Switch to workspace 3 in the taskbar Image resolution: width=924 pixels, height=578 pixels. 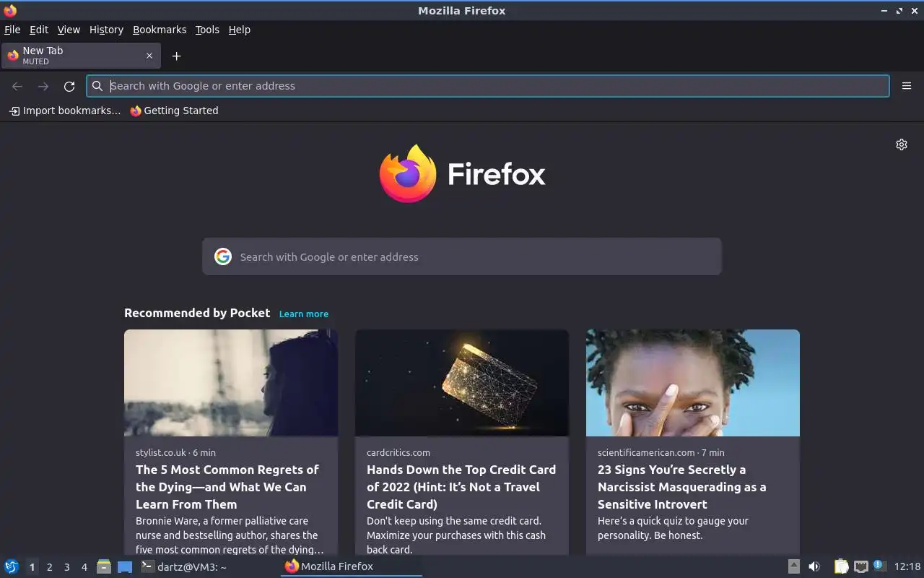66,567
